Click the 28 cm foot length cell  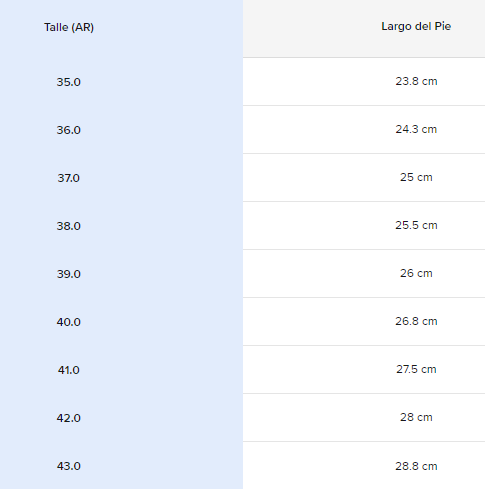click(x=416, y=417)
